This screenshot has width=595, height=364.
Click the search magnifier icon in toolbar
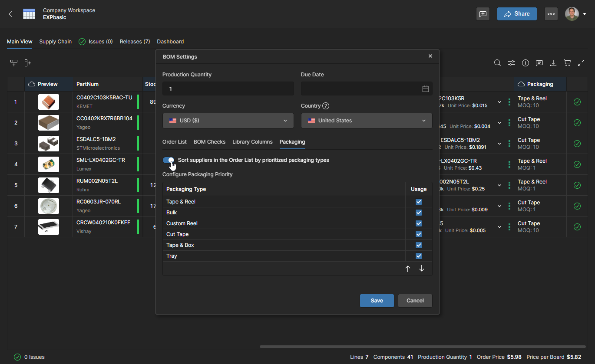click(x=497, y=63)
